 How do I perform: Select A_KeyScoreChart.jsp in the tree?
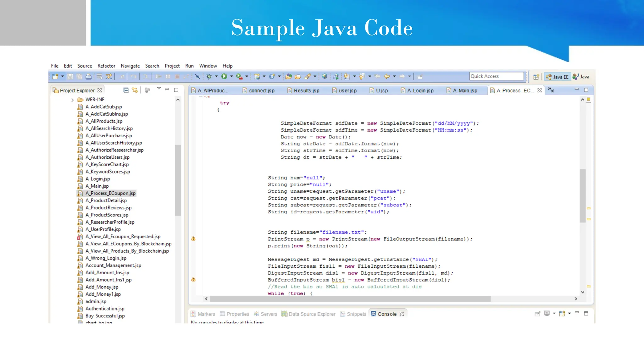click(x=103, y=164)
